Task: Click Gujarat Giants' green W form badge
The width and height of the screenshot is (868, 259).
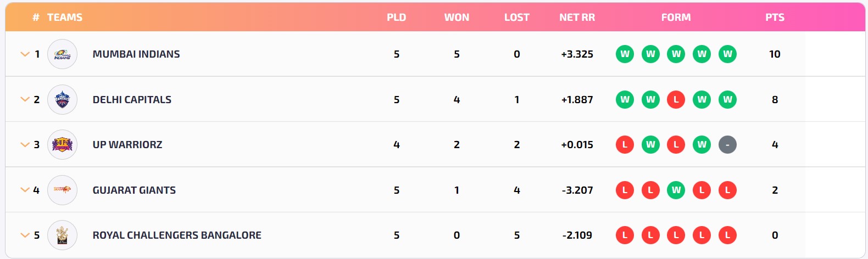Action: (676, 190)
